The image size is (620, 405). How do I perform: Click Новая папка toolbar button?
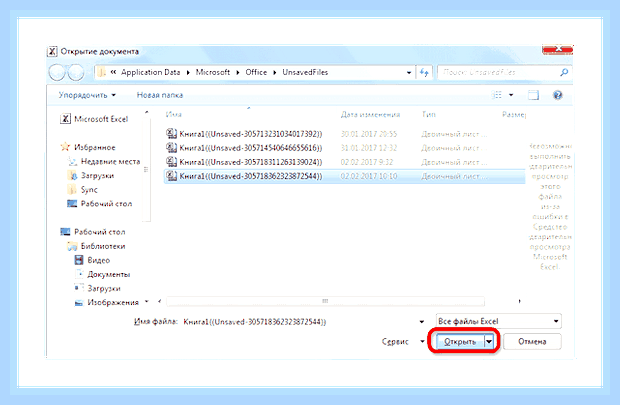point(160,95)
